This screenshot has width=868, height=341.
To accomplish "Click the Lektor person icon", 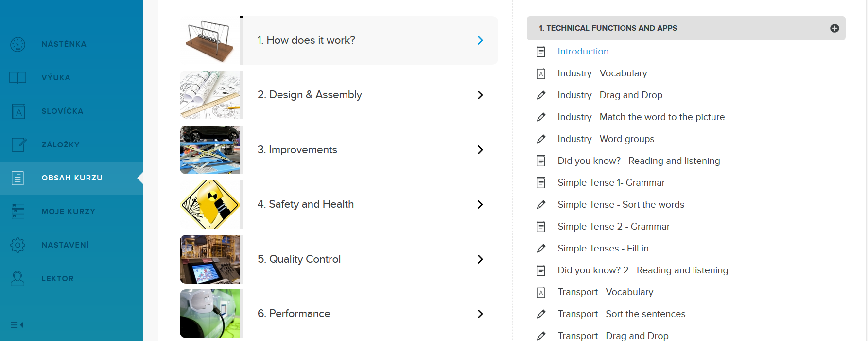I will pyautogui.click(x=18, y=278).
